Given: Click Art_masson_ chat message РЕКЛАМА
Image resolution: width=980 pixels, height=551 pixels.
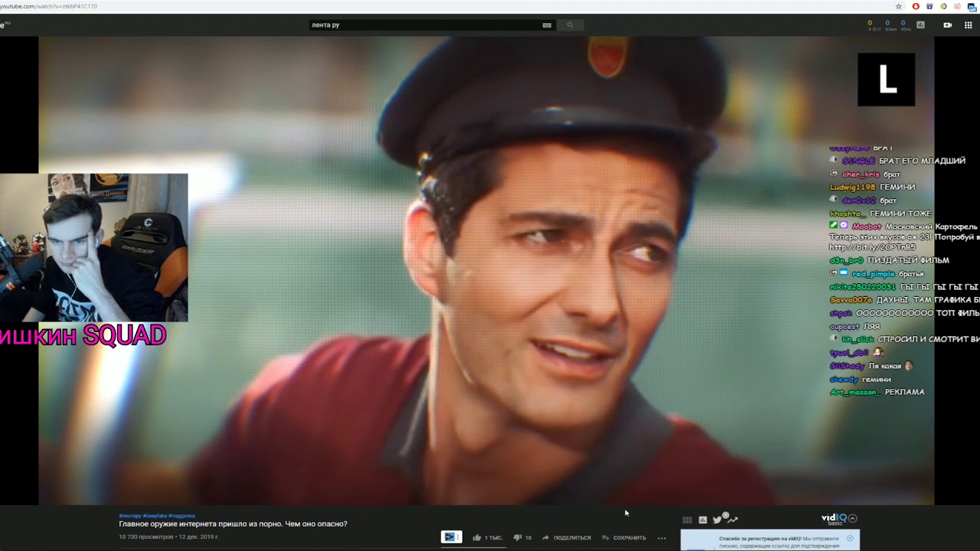Looking at the screenshot, I should point(904,392).
